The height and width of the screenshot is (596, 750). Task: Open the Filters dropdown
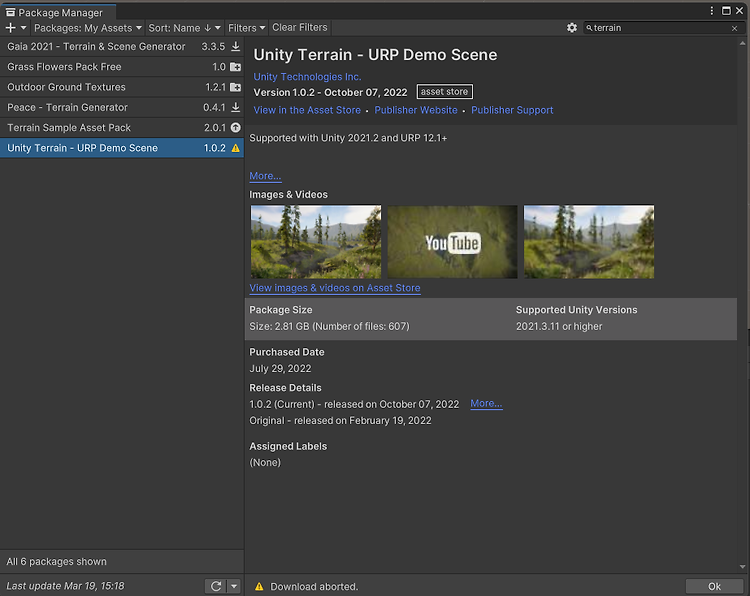click(x=246, y=28)
